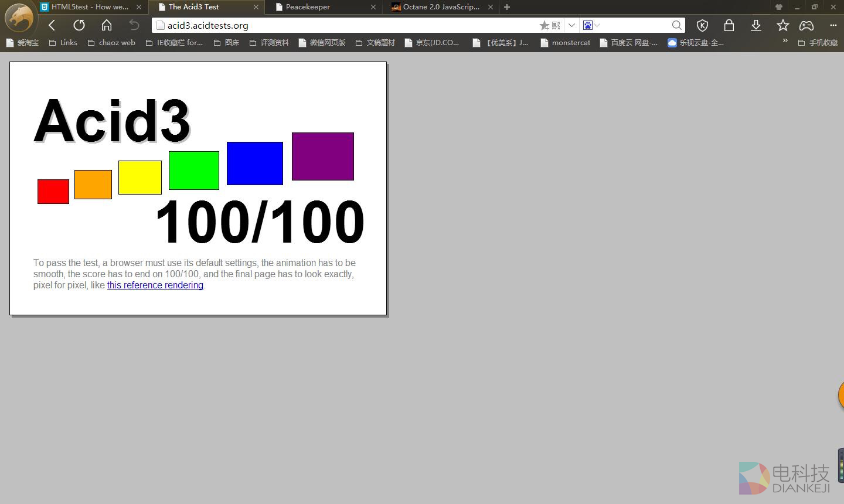Viewport: 844px width, 504px height.
Task: Click the lock icon in toolbar
Action: 729,25
